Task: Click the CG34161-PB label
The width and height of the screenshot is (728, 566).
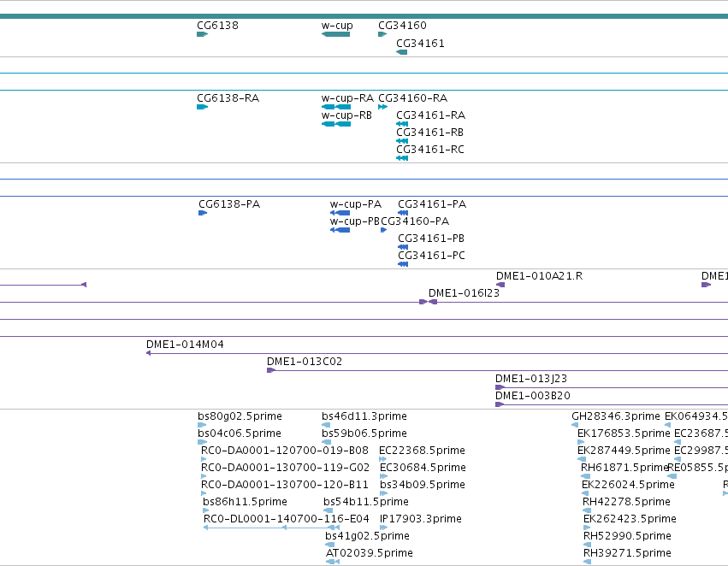Action: tap(431, 239)
